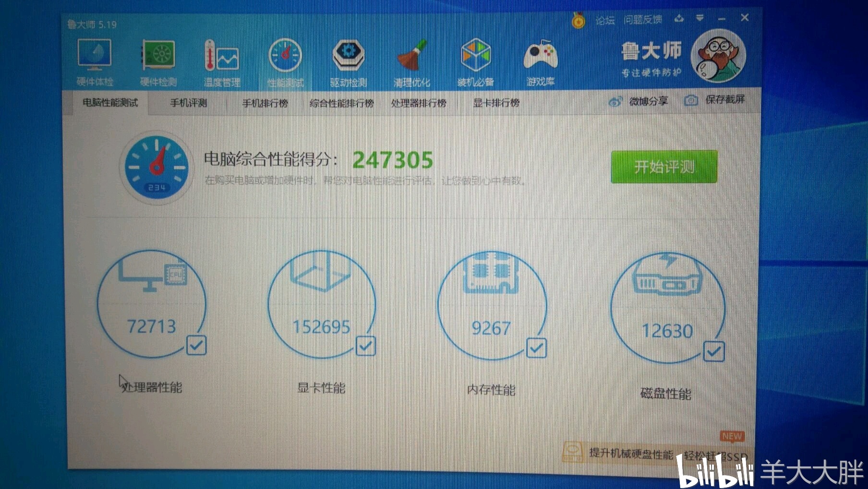Screen dimensions: 868x489
Task: Uncheck the 内存性能 checkbox
Action: click(x=536, y=348)
